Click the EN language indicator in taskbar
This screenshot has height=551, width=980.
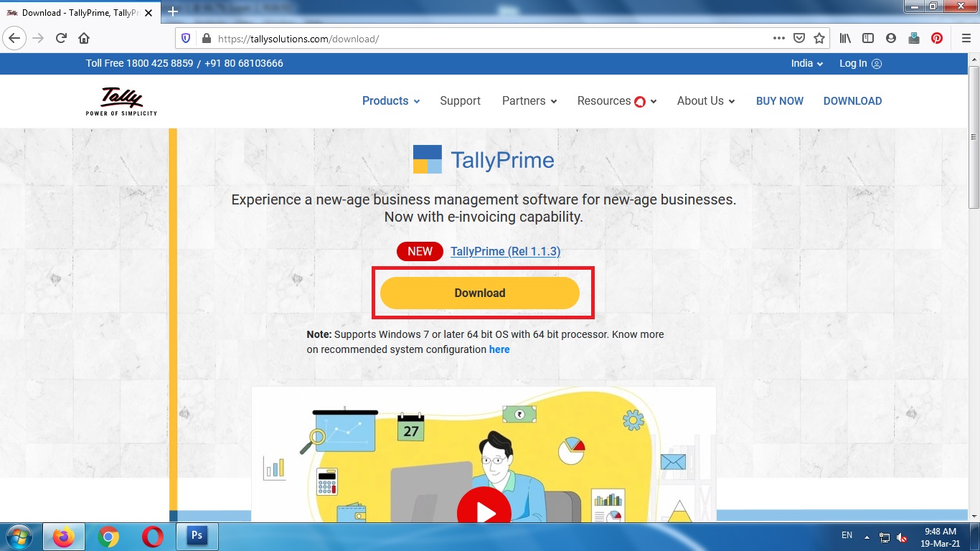click(x=847, y=535)
